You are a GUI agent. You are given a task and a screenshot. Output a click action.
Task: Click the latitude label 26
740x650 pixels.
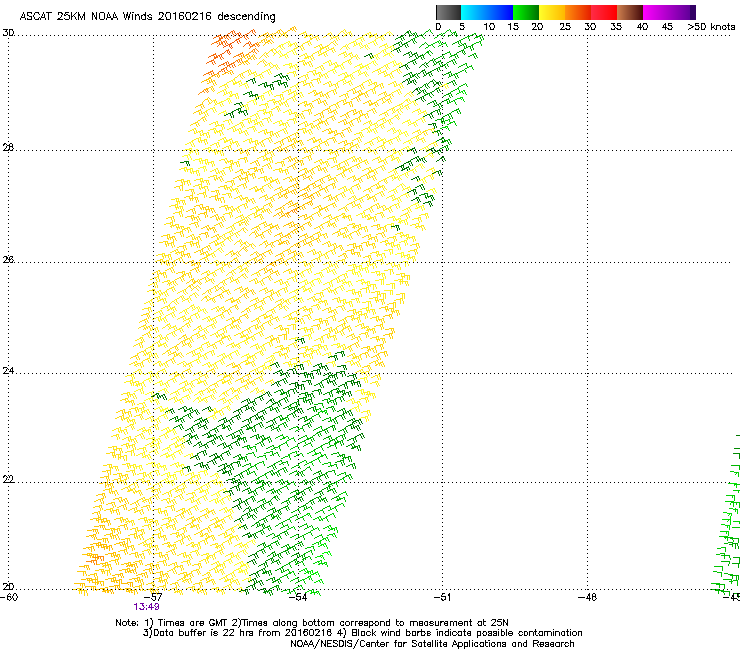pyautogui.click(x=8, y=260)
